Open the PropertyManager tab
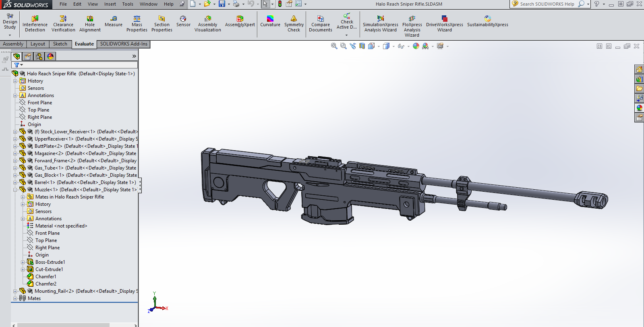This screenshot has height=327, width=644. [x=28, y=56]
